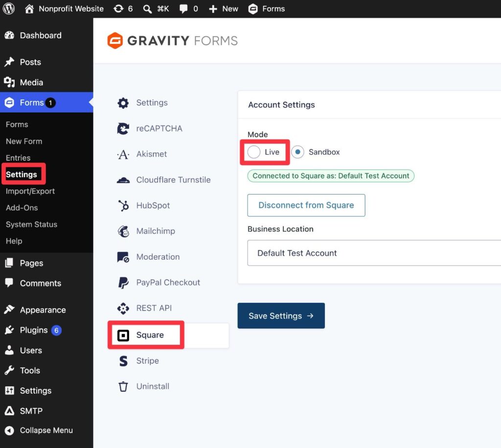The image size is (501, 448).
Task: Click the New label in the admin bar
Action: point(230,9)
